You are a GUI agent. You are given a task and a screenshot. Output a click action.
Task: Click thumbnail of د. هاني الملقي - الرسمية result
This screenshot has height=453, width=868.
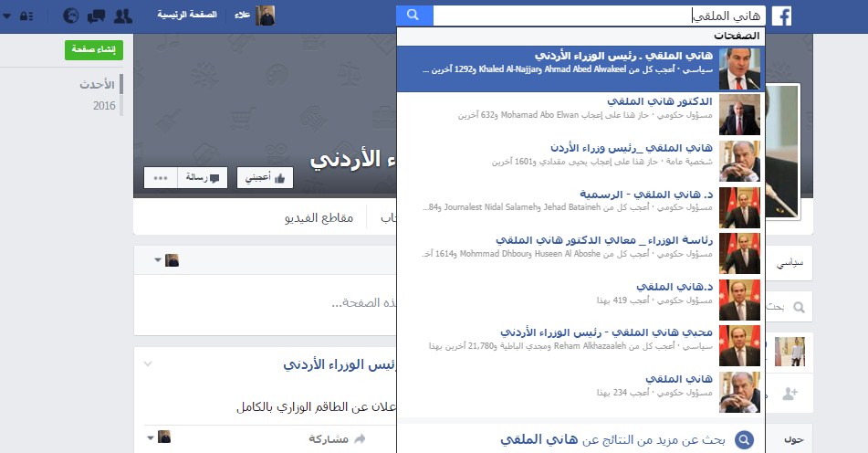[739, 207]
